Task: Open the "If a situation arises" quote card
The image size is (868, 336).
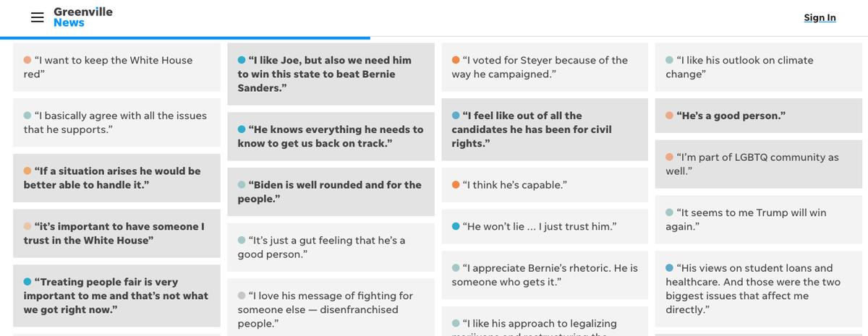Action: pyautogui.click(x=116, y=178)
